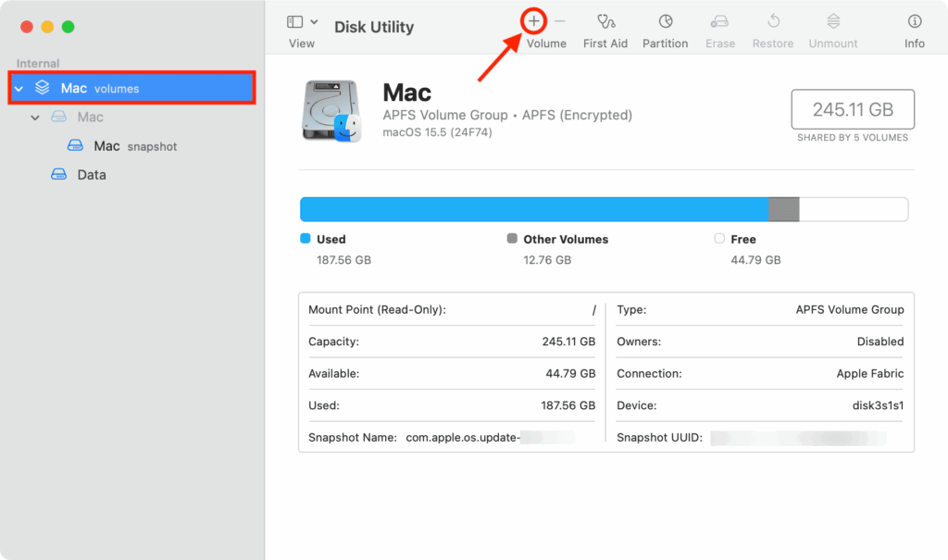
Task: Click the 187.56 GB used legend value
Action: click(x=344, y=260)
